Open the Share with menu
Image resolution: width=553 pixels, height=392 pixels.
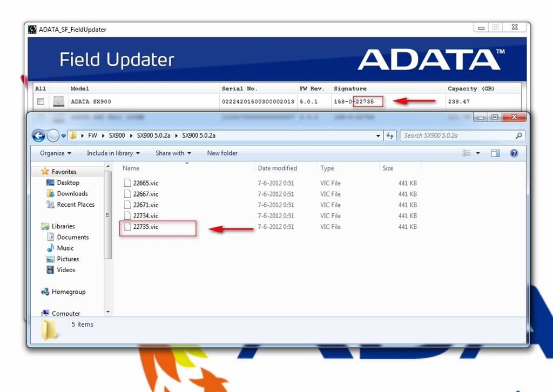[x=173, y=153]
